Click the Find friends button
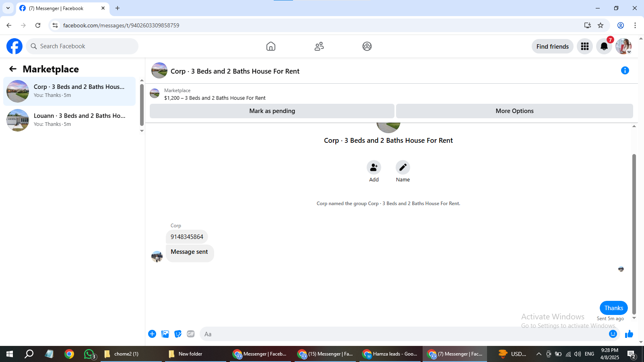This screenshot has width=644, height=362. coord(553,46)
